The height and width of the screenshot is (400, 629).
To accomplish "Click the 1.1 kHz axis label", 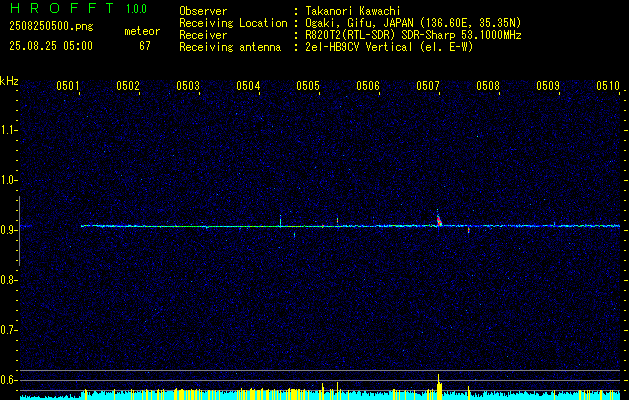I will (x=8, y=130).
